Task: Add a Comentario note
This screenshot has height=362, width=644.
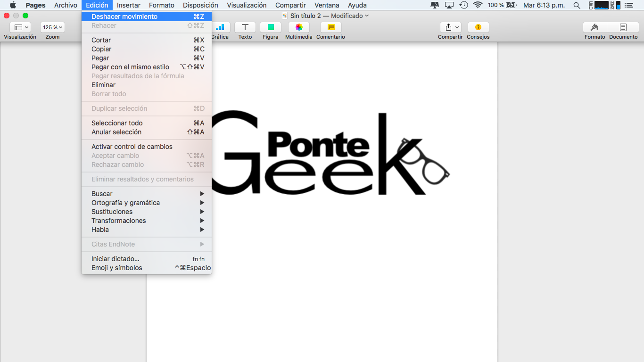Action: [330, 27]
